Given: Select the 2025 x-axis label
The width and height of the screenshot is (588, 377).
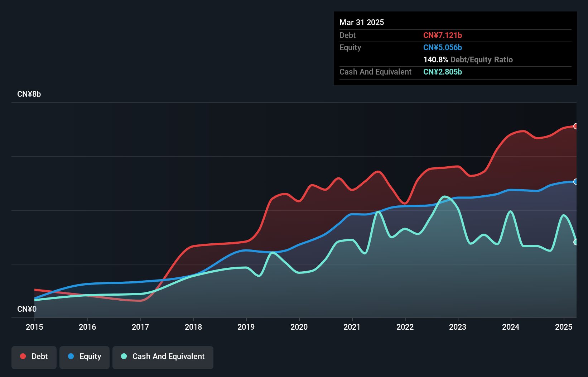Looking at the screenshot, I should [x=564, y=327].
